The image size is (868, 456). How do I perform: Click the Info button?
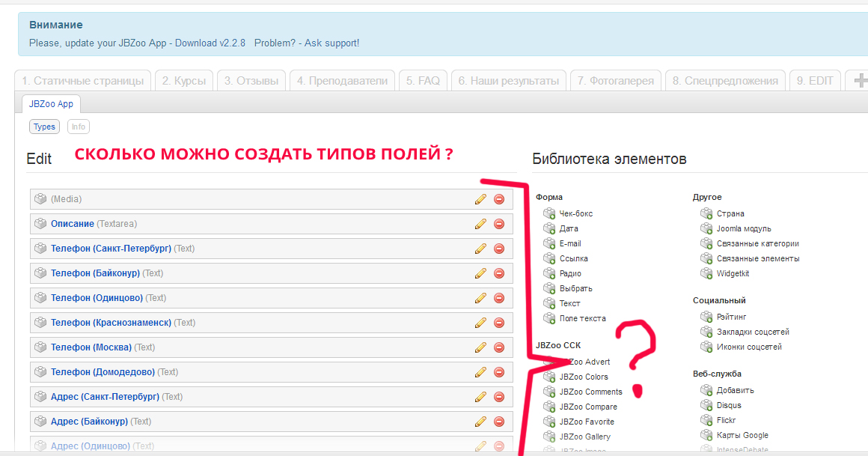click(78, 127)
